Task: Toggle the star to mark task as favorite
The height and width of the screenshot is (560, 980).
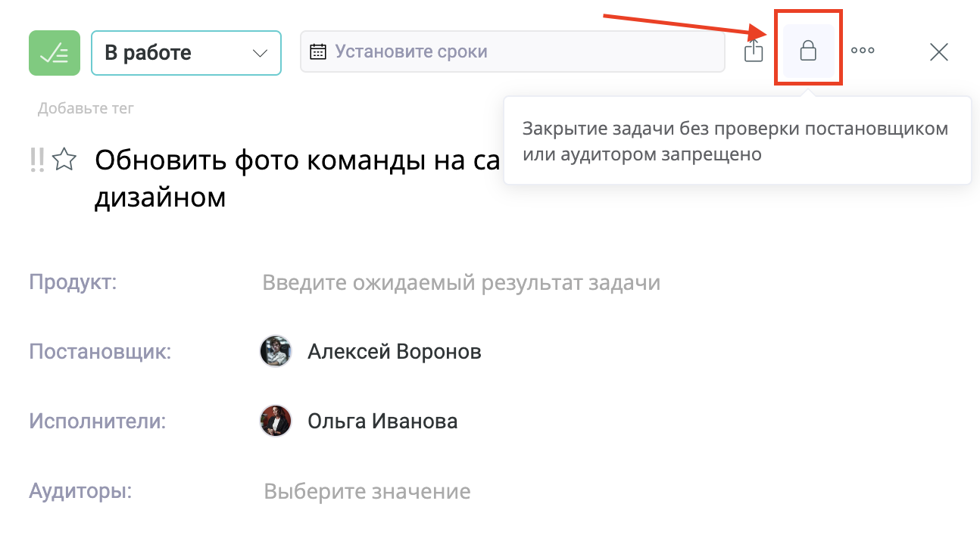Action: click(x=65, y=159)
